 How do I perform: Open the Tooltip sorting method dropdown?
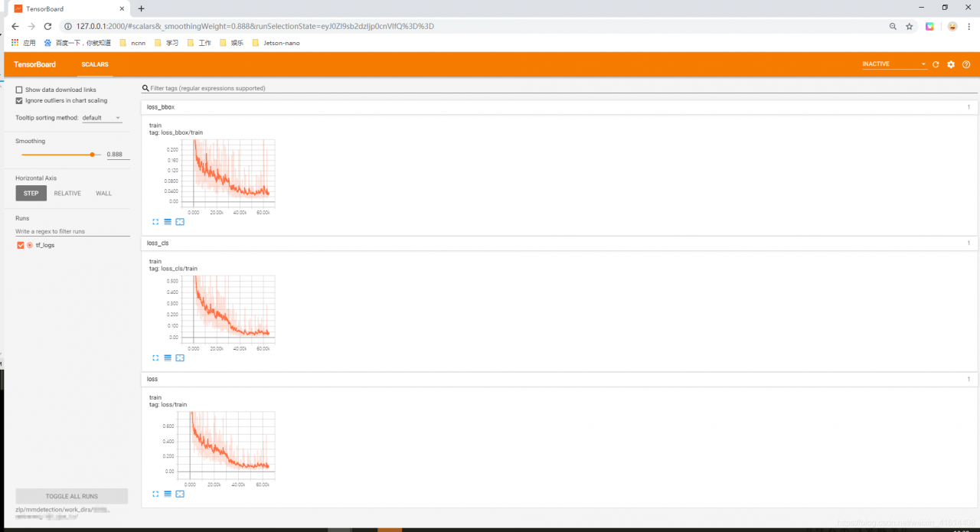(x=102, y=118)
